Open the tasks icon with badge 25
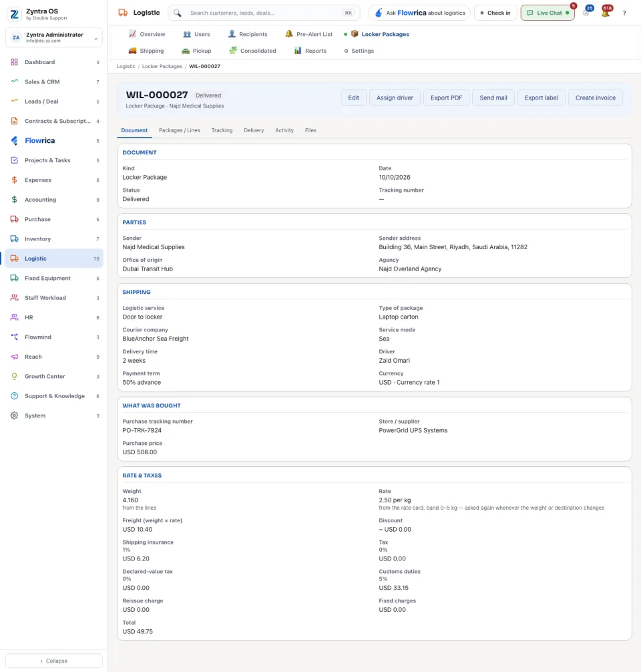This screenshot has width=641, height=672. pyautogui.click(x=586, y=13)
